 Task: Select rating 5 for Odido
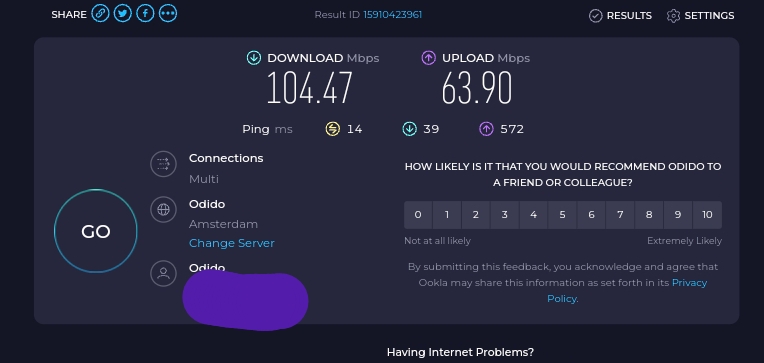point(562,215)
